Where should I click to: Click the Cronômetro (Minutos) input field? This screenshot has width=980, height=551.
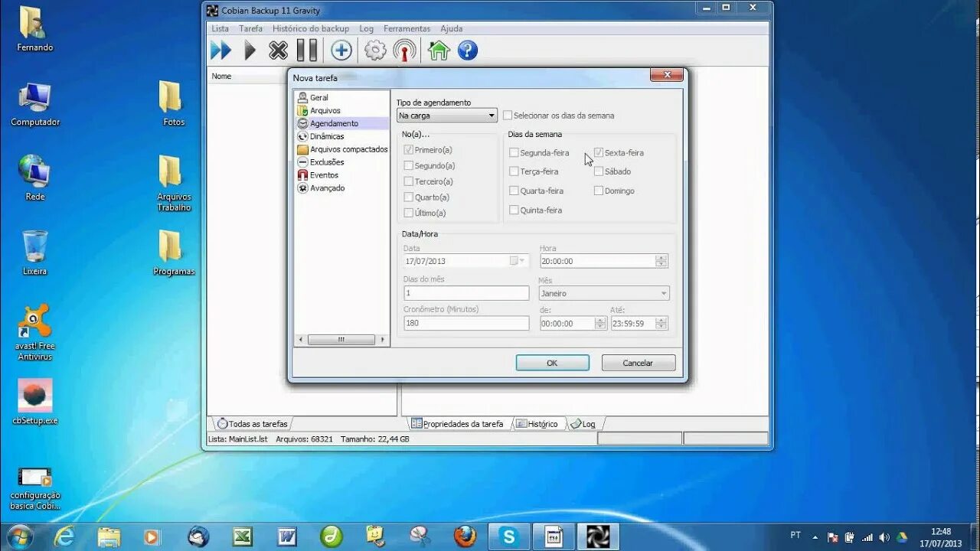point(466,323)
